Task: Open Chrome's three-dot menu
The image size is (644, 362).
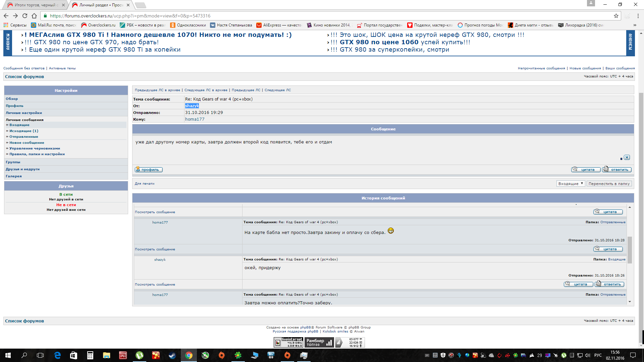Action: pos(638,16)
